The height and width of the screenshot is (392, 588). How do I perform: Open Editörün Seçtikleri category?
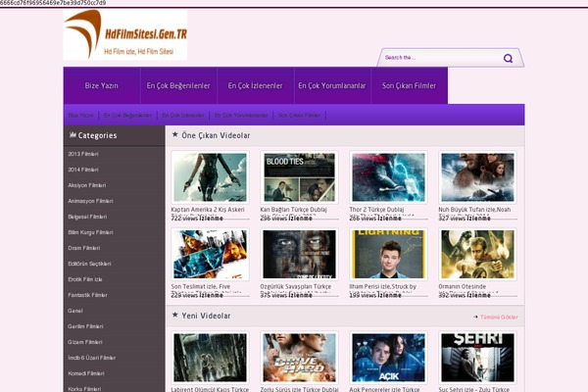pyautogui.click(x=89, y=264)
